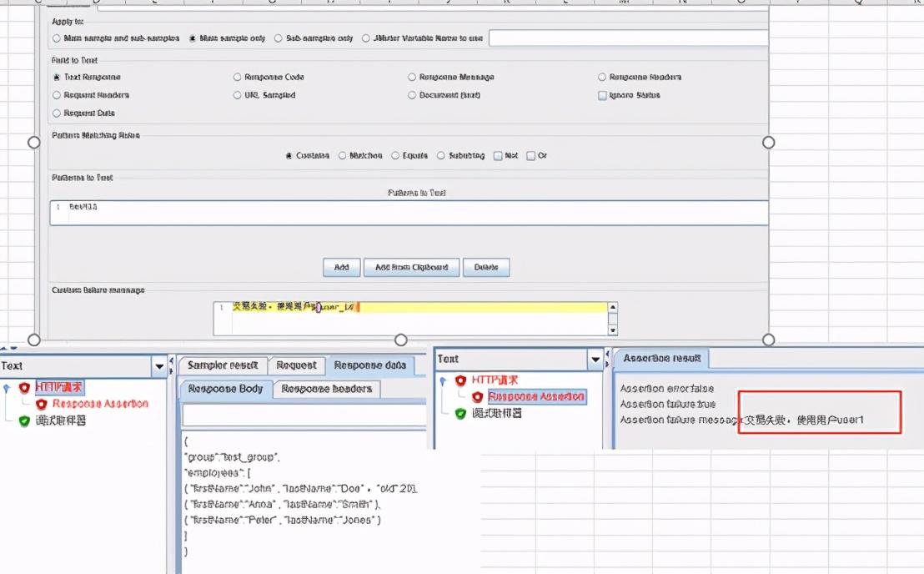Image resolution: width=924 pixels, height=574 pixels.
Task: Open the Text renderer dropdown beside Sampler result
Action: [159, 366]
